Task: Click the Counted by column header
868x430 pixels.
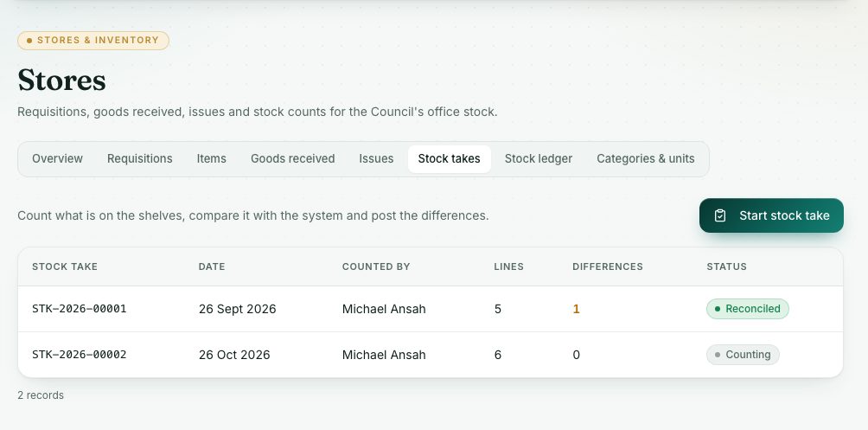Action: click(376, 266)
